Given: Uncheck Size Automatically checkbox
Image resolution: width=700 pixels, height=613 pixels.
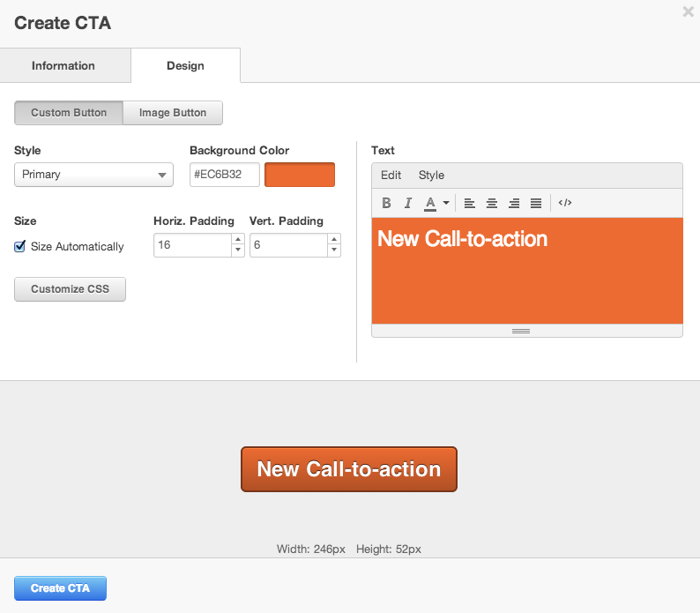Looking at the screenshot, I should pyautogui.click(x=20, y=247).
